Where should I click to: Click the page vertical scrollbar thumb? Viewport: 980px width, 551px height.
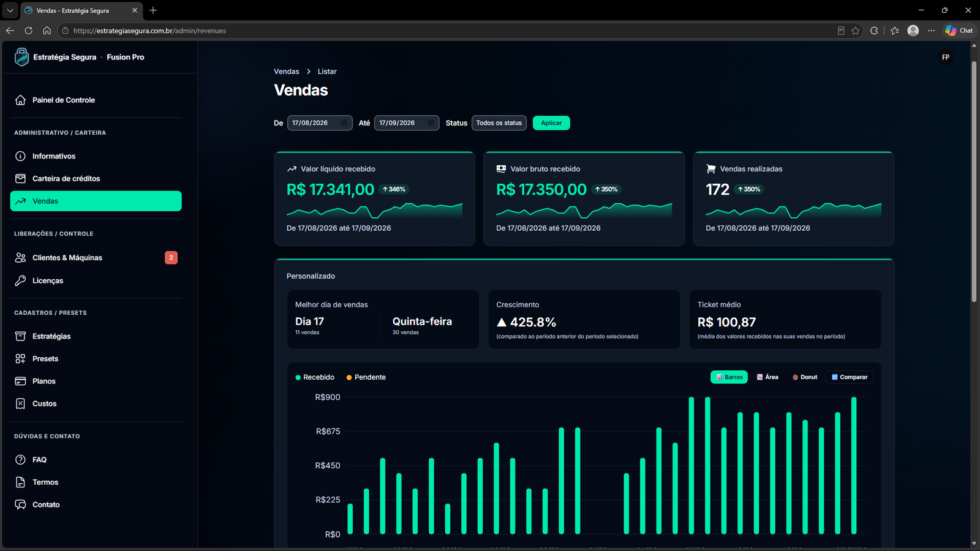click(974, 181)
